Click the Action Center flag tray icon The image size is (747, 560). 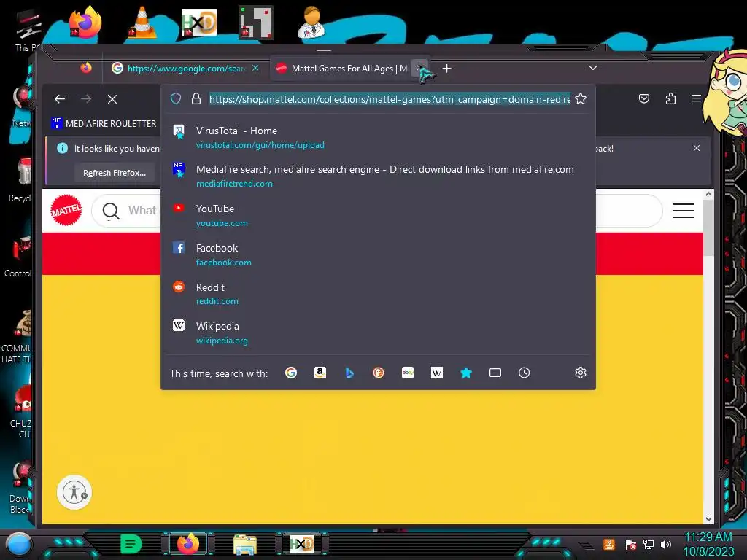(x=630, y=544)
